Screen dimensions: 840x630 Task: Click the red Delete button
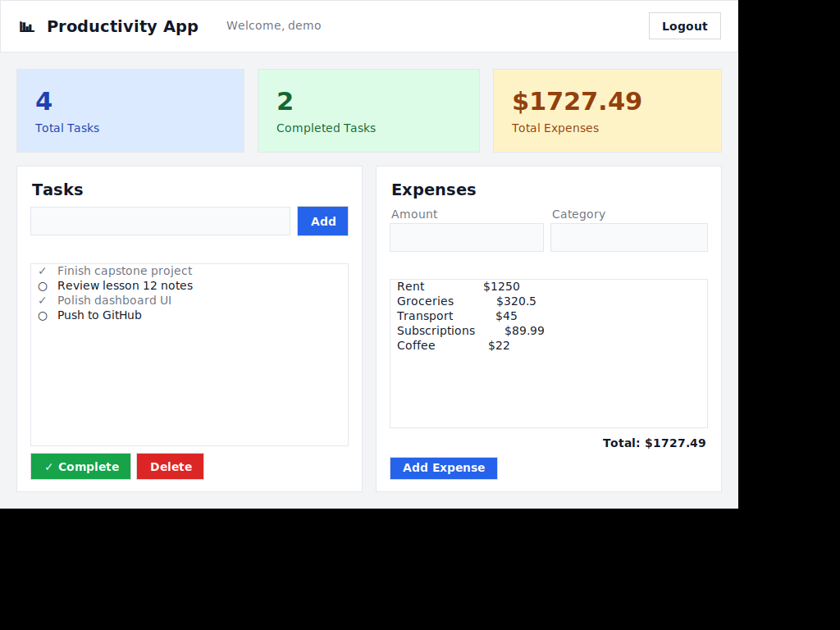click(170, 467)
